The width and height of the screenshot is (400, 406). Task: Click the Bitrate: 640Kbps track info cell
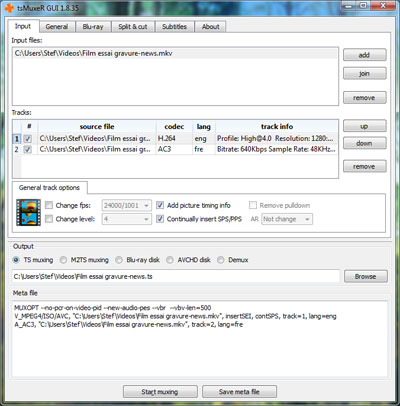pos(276,149)
